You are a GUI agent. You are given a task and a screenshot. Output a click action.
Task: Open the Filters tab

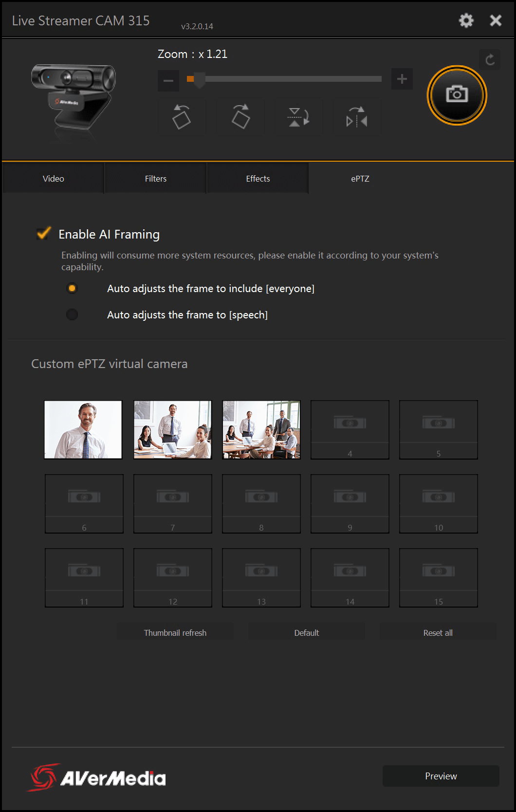pos(156,179)
